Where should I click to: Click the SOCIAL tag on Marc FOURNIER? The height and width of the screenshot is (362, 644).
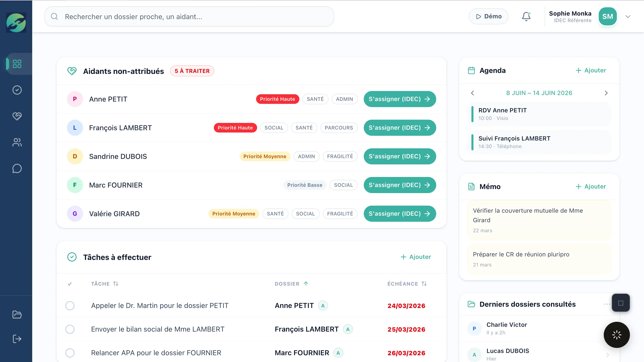(x=343, y=185)
